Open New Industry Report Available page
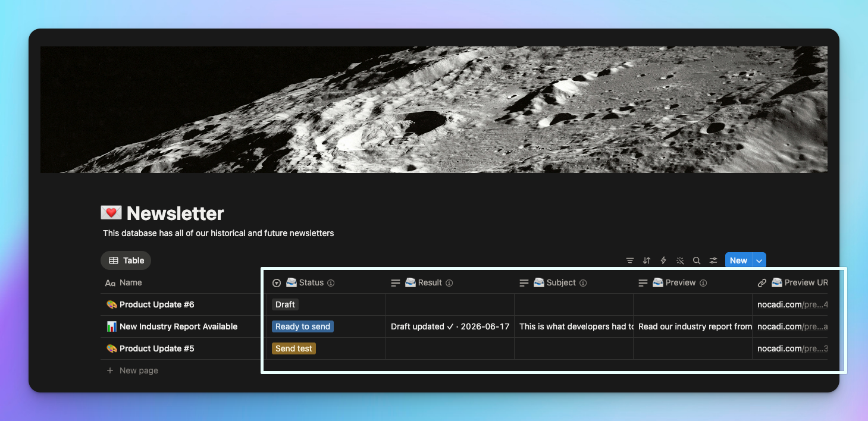868x421 pixels. coord(178,326)
